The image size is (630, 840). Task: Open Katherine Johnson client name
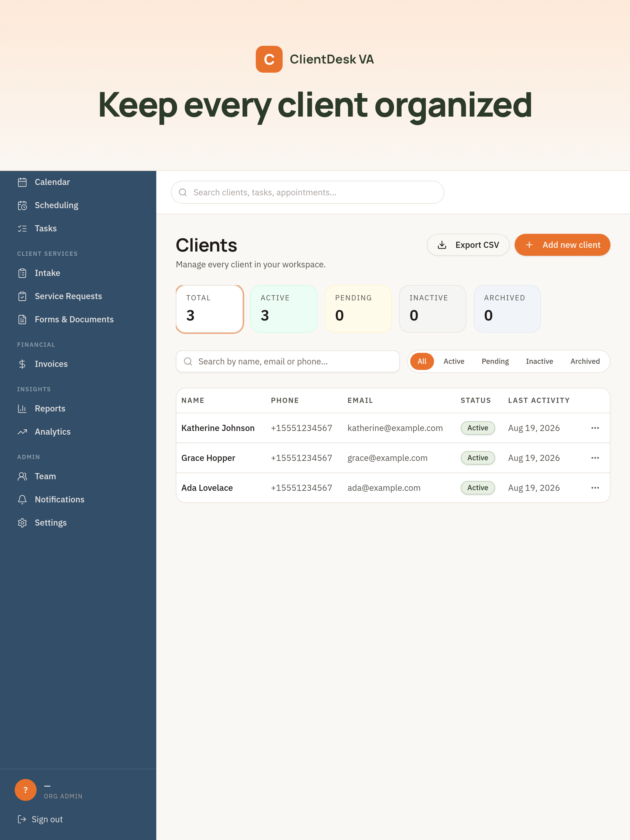(x=218, y=428)
